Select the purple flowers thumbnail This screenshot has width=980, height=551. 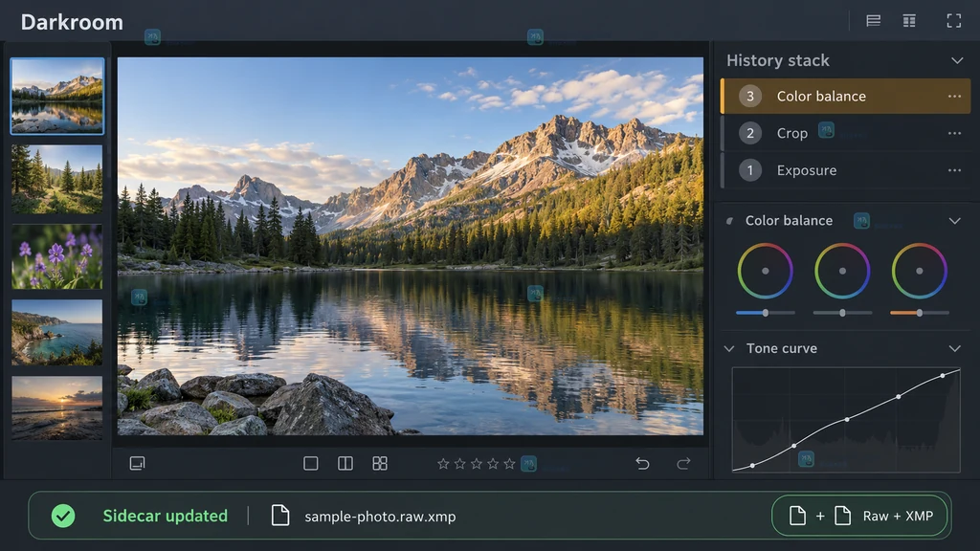pos(56,256)
